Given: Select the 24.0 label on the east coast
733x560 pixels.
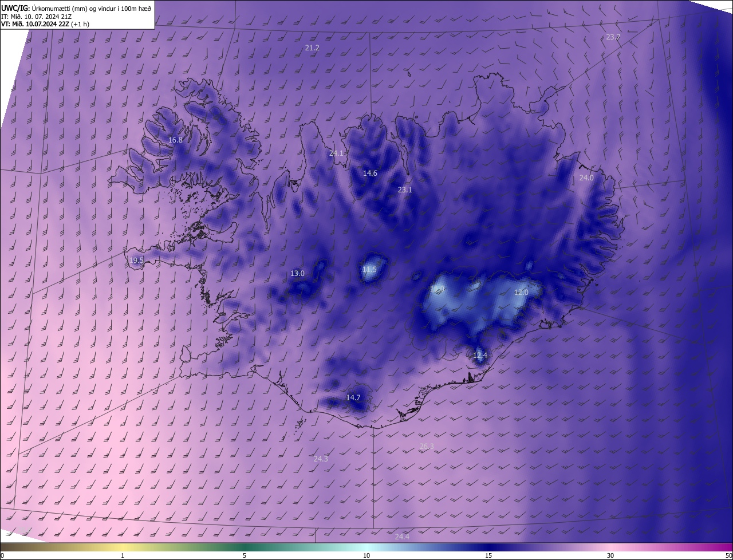Looking at the screenshot, I should tap(586, 178).
